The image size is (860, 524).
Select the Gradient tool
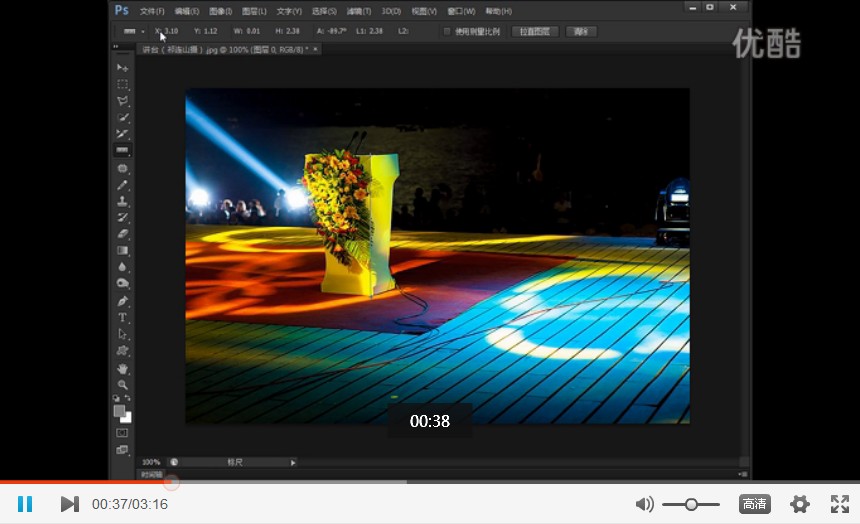pyautogui.click(x=122, y=250)
